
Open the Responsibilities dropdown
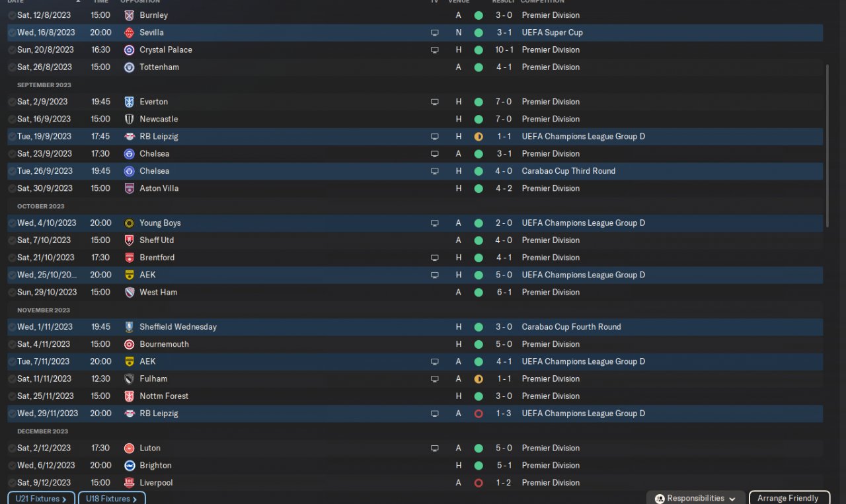tap(695, 498)
